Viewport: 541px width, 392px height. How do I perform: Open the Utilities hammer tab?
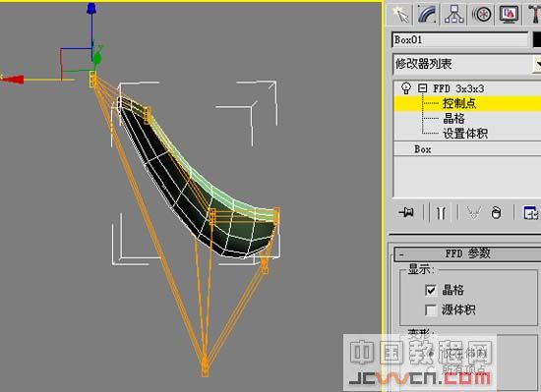click(x=533, y=14)
